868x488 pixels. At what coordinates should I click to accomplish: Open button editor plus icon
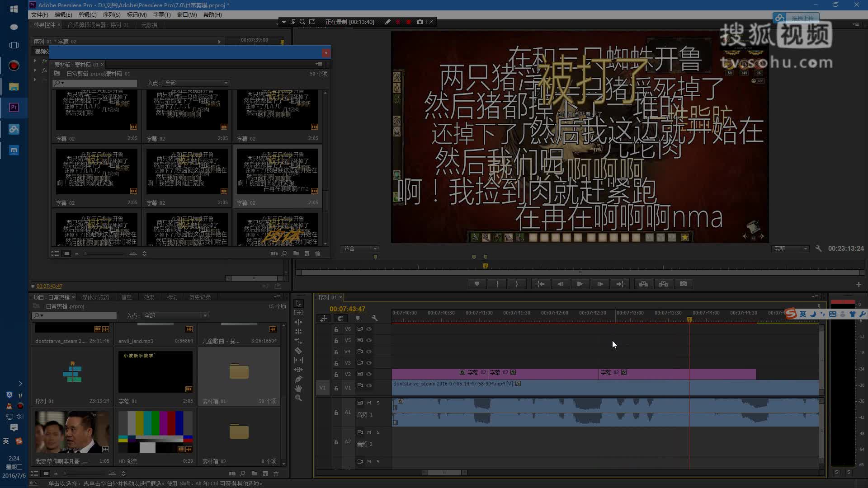[859, 284]
